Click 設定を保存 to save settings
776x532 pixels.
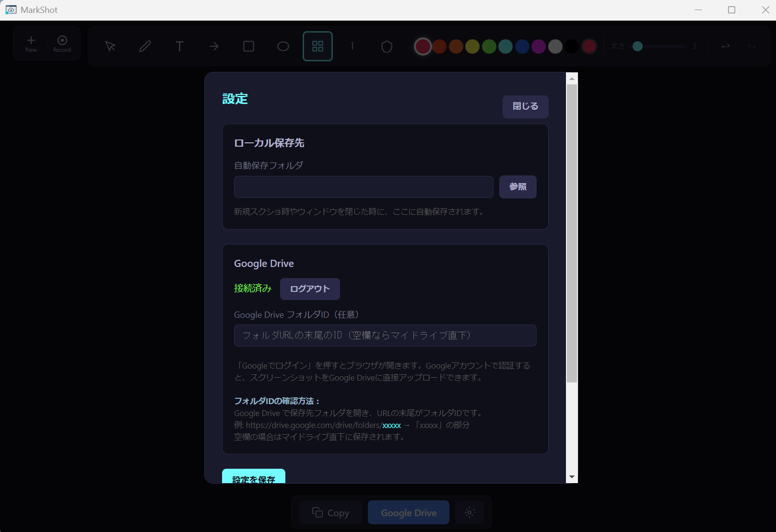click(253, 478)
